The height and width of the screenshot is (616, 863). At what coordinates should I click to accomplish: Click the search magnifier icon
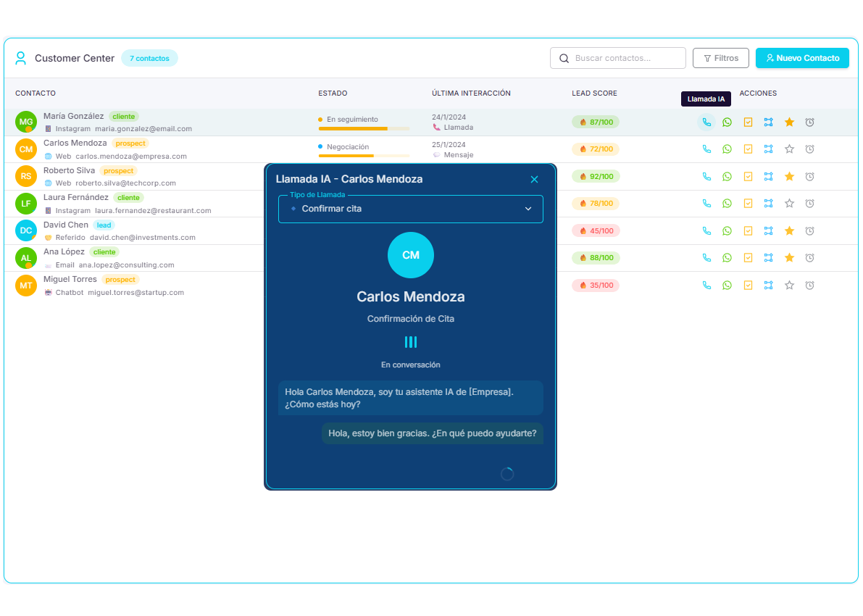(564, 58)
